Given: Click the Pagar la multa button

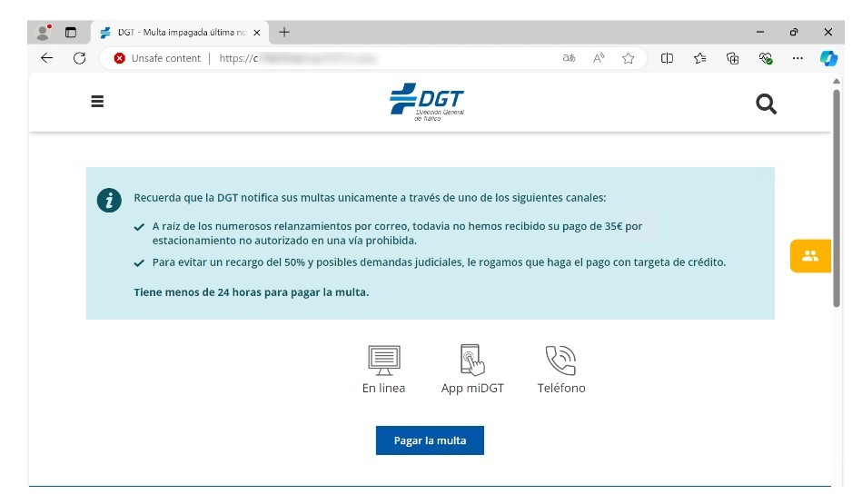Looking at the screenshot, I should 430,440.
